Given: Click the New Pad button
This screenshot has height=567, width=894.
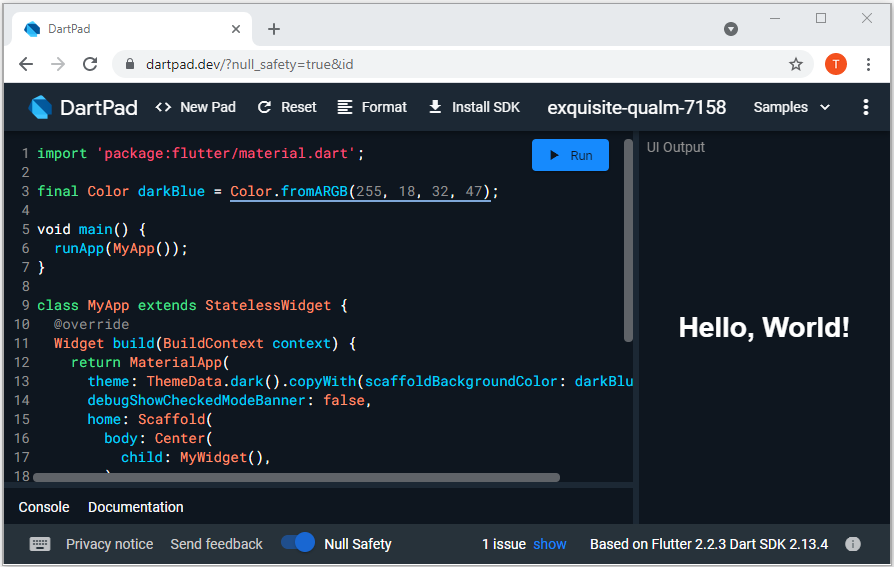Looking at the screenshot, I should (196, 107).
